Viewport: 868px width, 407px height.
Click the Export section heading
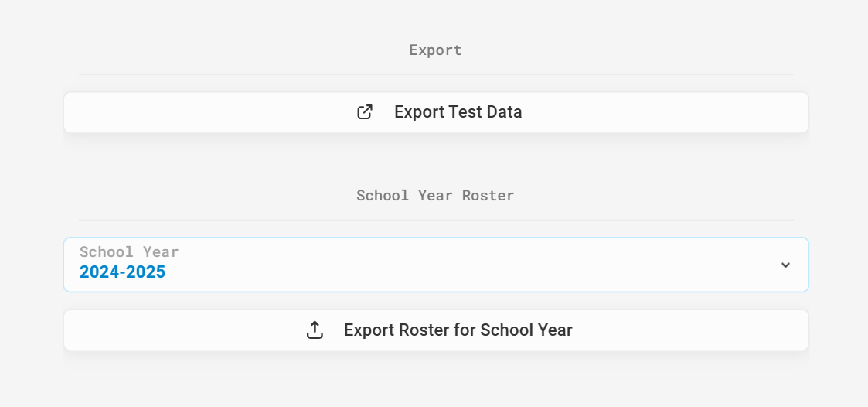pos(436,50)
